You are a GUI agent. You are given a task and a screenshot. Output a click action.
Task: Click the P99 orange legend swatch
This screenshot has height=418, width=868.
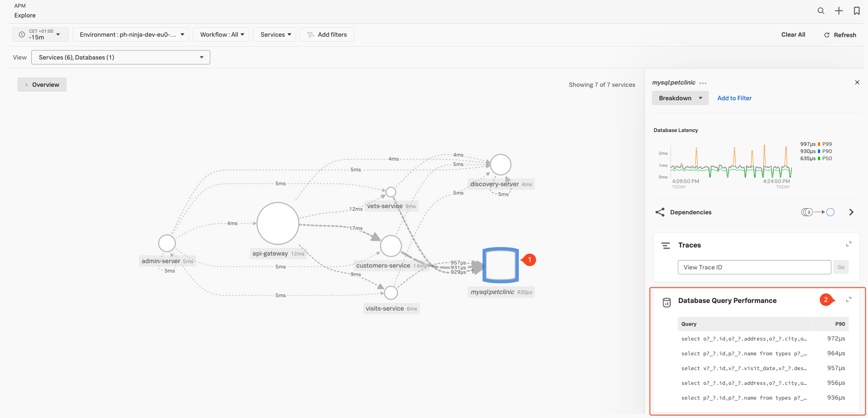(819, 144)
